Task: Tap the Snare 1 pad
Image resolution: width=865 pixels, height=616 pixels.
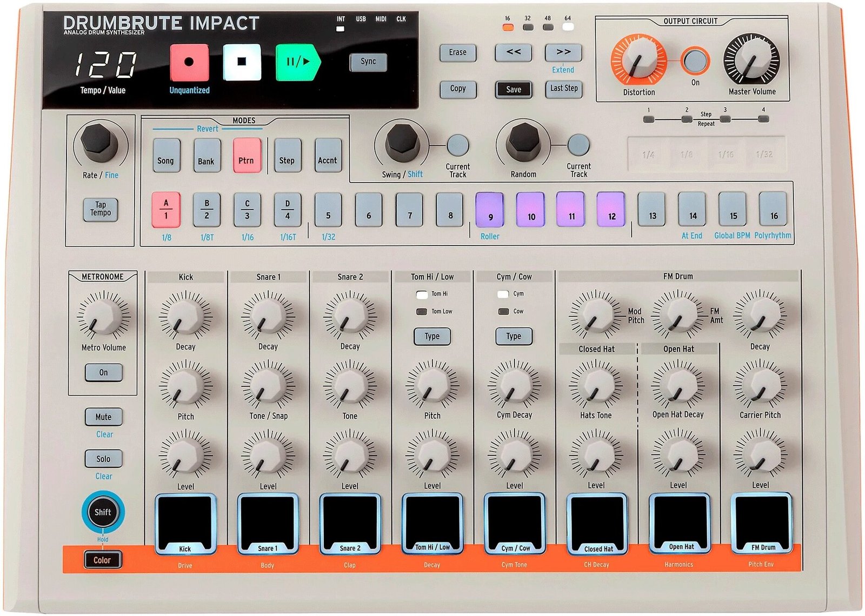Action: click(x=267, y=521)
